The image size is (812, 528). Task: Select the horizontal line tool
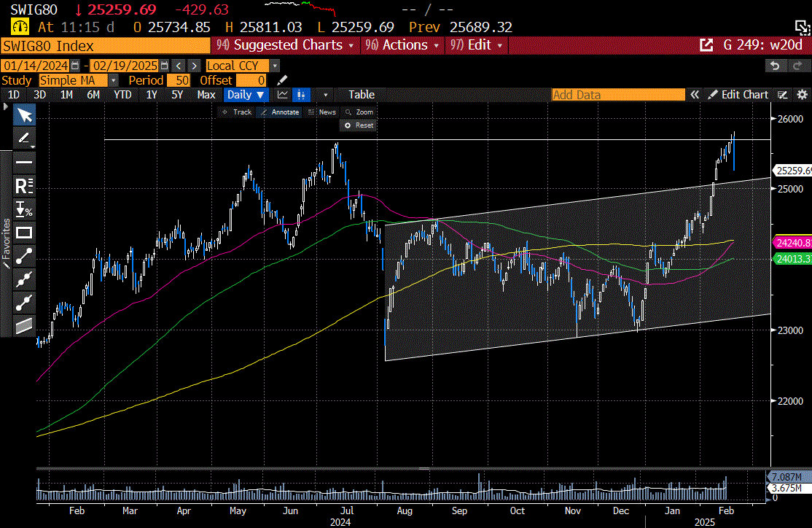[x=24, y=162]
